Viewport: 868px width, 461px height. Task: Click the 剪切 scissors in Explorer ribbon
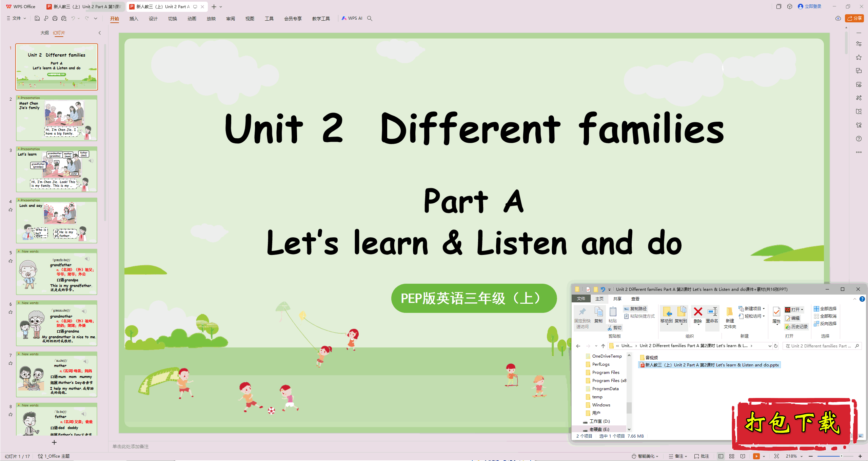click(614, 328)
